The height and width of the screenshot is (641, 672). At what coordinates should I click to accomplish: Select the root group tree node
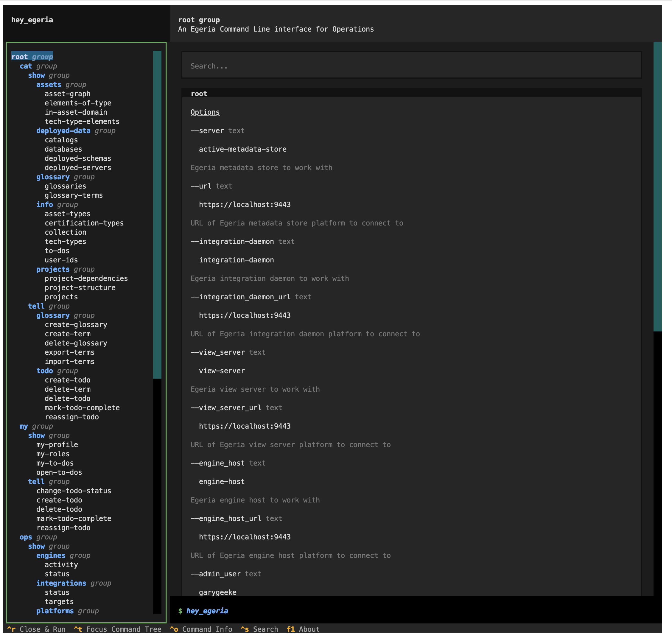[32, 57]
